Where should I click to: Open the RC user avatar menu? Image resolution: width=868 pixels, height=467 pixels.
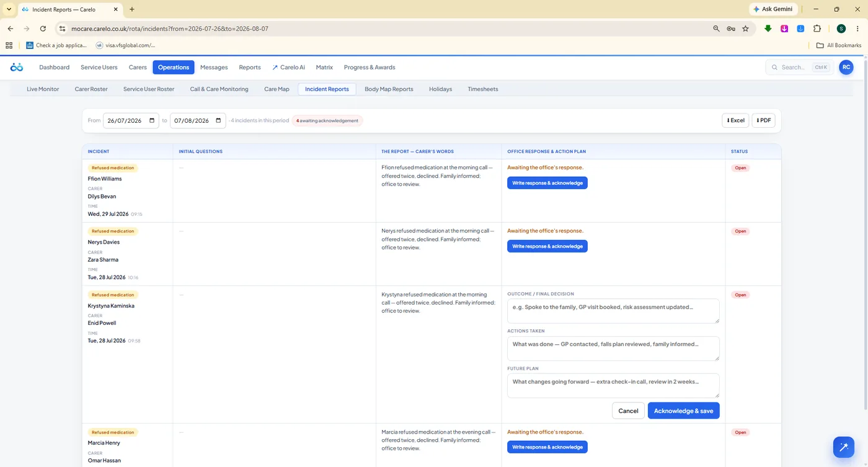pos(846,67)
